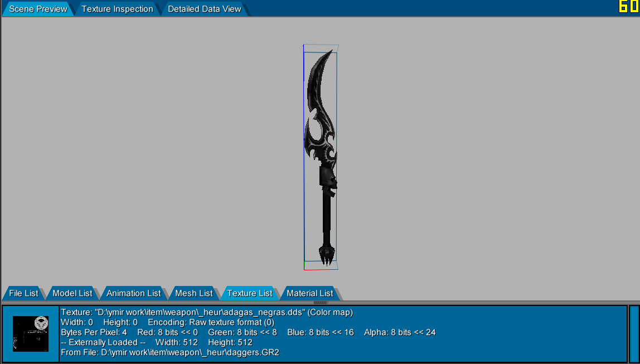Click the skull guard on the dagger
The width and height of the screenshot is (640, 364).
tap(328, 181)
